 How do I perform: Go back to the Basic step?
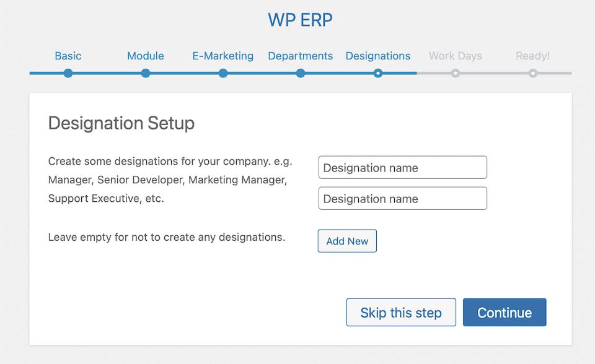point(68,56)
